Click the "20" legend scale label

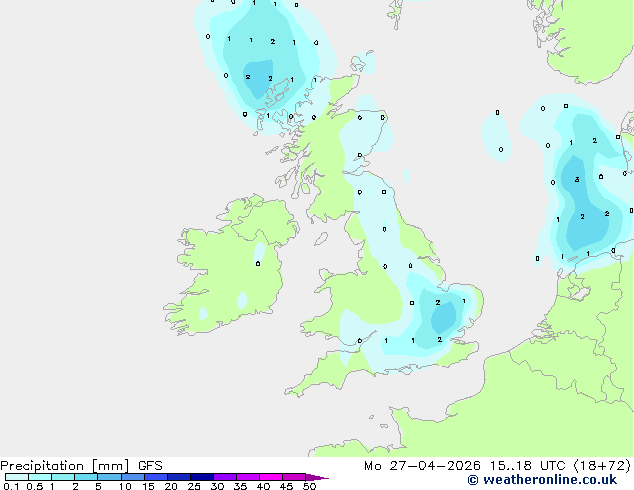tap(171, 486)
